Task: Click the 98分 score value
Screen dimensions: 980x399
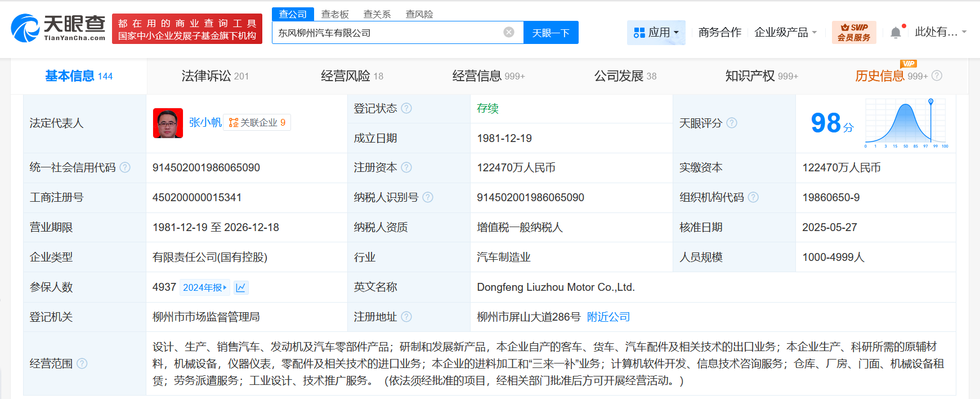Action: click(832, 123)
